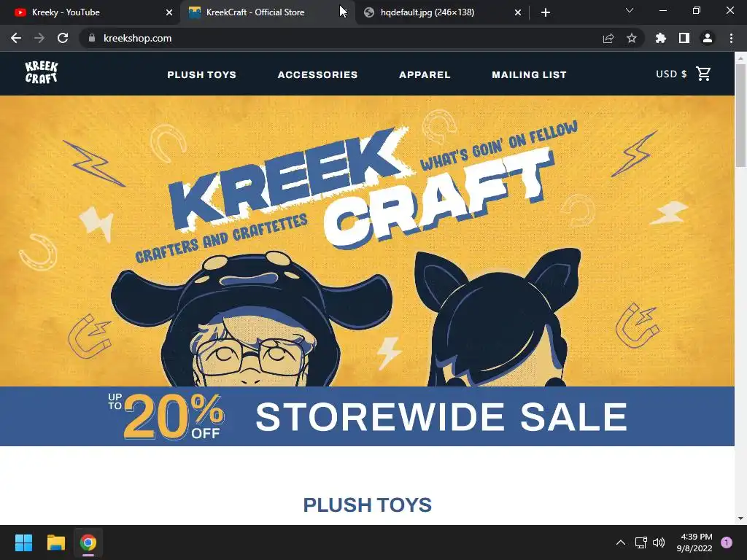Open Chrome three-dot menu
747x560 pixels.
(x=731, y=38)
